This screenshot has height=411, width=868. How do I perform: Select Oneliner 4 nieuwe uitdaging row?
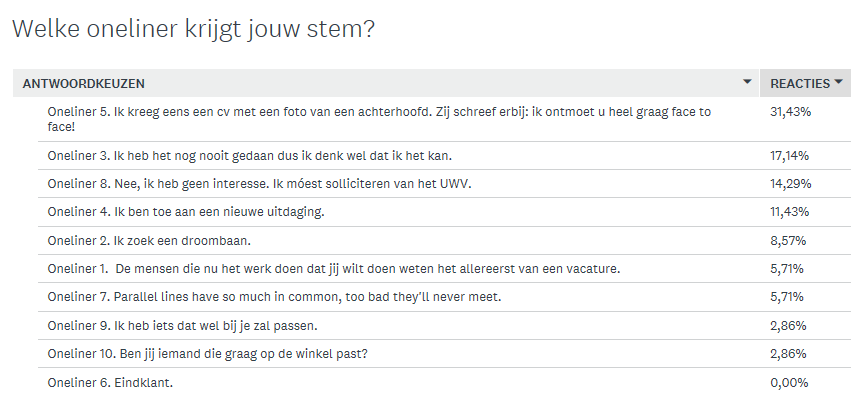[444, 212]
